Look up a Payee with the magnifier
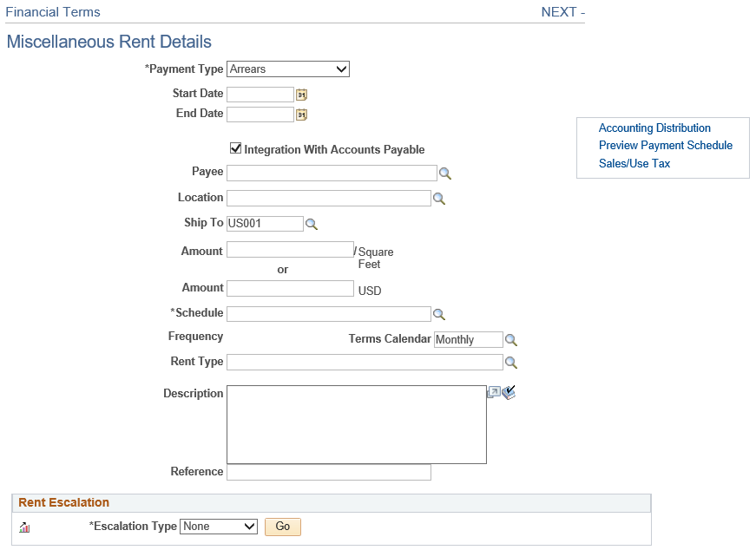756x550 pixels. tap(445, 173)
